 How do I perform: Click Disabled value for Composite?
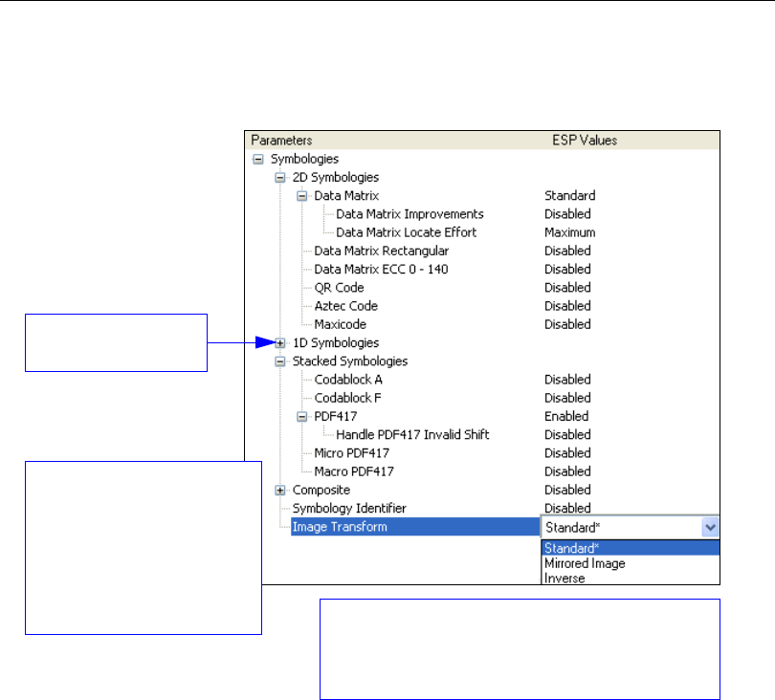[567, 490]
